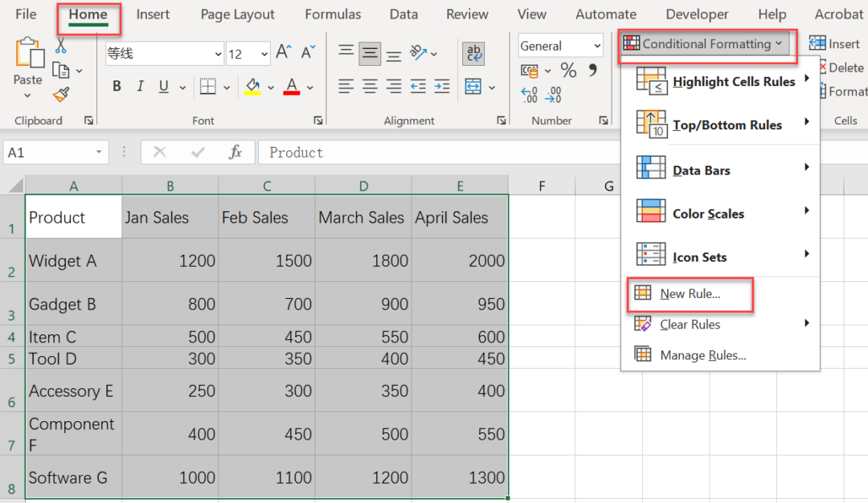Click the Copy icon
This screenshot has width=868, height=503.
click(62, 70)
